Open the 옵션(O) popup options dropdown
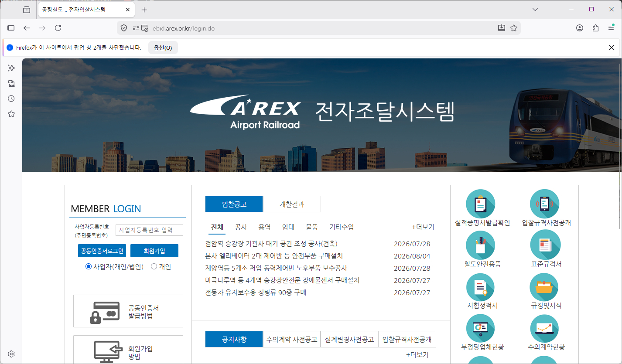Viewport: 622px width, 364px height. [163, 48]
